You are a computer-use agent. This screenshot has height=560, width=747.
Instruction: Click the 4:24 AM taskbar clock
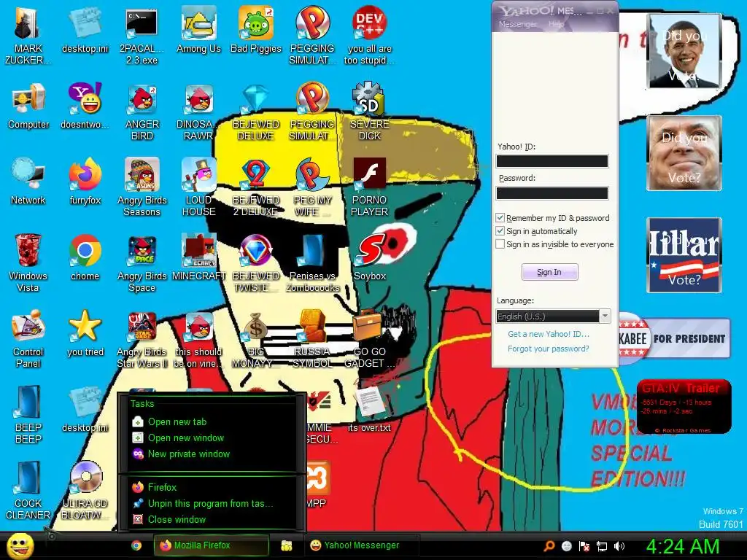[682, 546]
